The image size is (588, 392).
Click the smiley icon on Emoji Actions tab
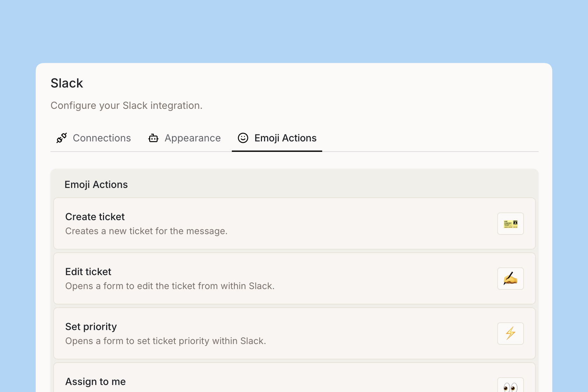point(243,138)
